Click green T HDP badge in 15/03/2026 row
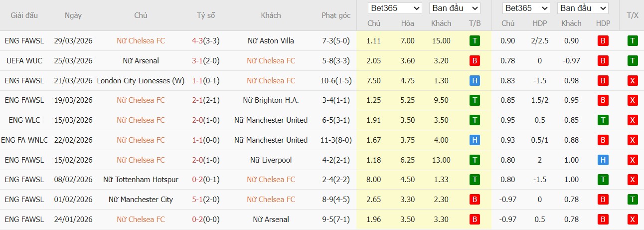The height and width of the screenshot is (230, 644). (603, 120)
